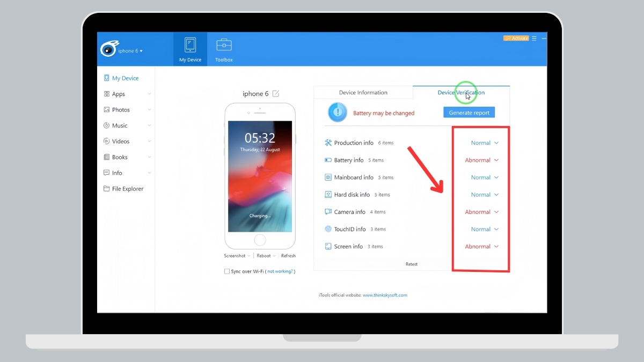644x362 pixels.
Task: Click the Mainboard info chip icon
Action: point(328,177)
